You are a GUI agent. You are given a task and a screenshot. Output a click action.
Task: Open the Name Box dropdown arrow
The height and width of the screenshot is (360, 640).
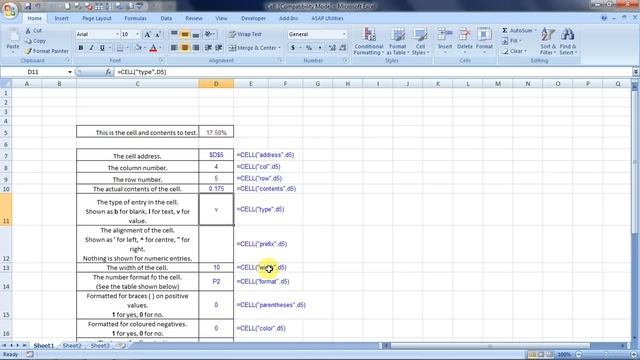(x=70, y=72)
